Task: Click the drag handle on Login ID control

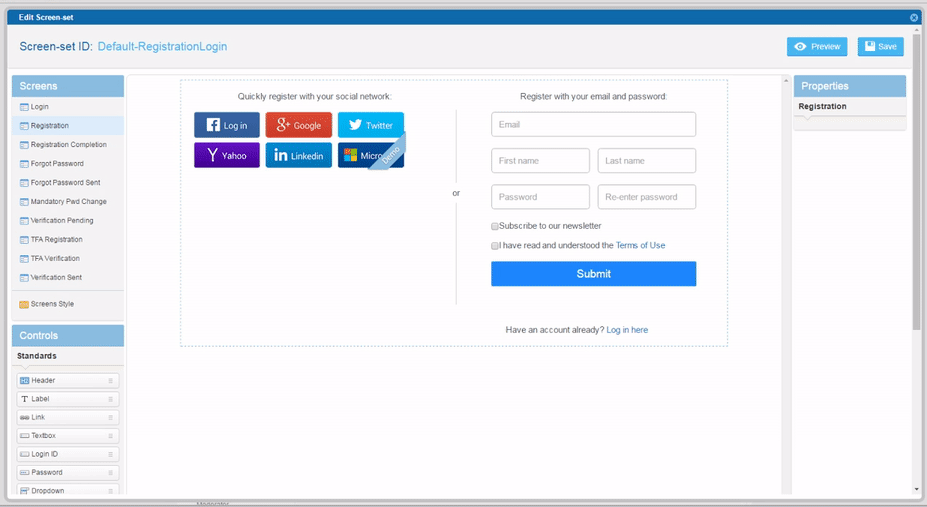Action: click(x=111, y=454)
